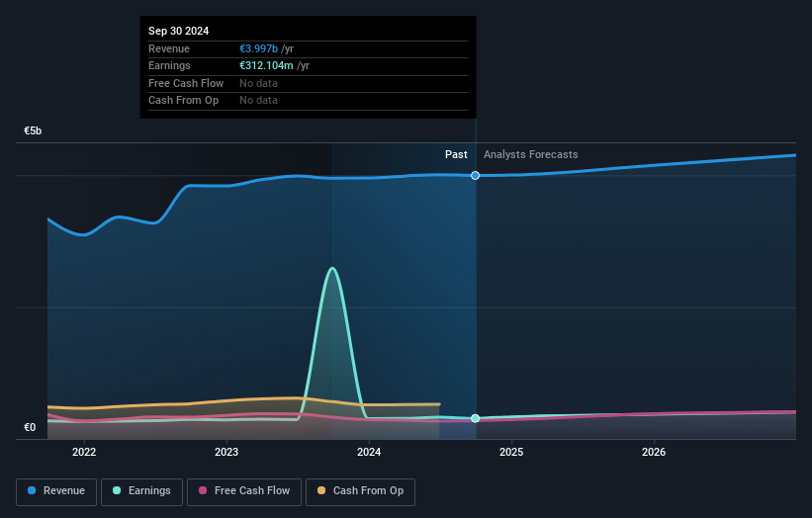Click the 2026 x-axis label
This screenshot has width=812, height=518.
point(654,452)
